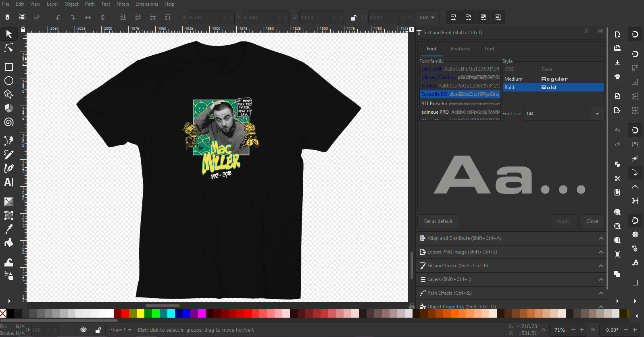Select the Text tool
644x337 pixels.
(9, 182)
